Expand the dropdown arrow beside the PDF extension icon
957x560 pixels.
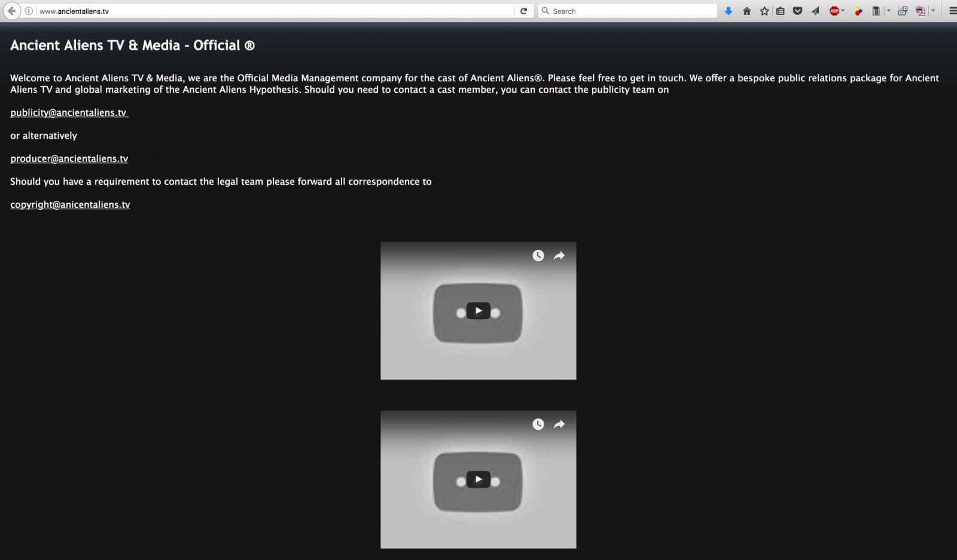pos(932,11)
